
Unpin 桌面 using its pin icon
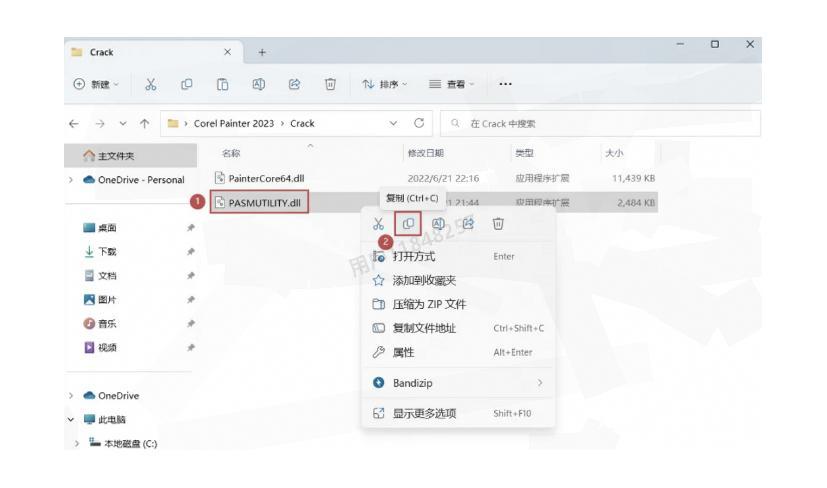[x=190, y=228]
